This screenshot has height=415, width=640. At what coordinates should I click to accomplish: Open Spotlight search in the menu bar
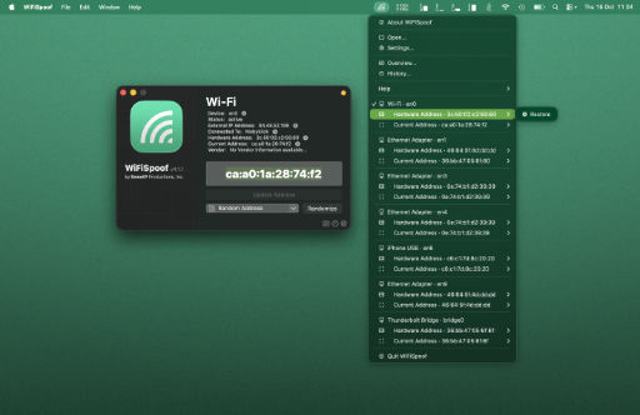[555, 7]
